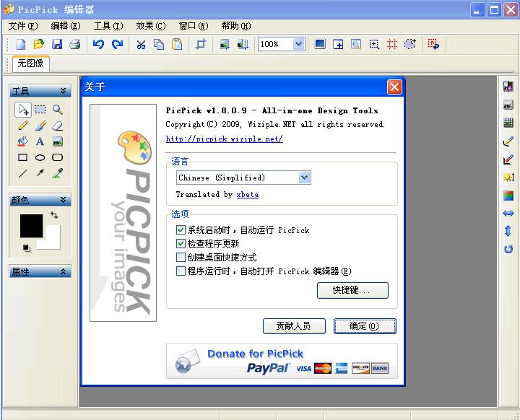Click the black foreground color swatch
This screenshot has height=420, width=520.
[31, 226]
